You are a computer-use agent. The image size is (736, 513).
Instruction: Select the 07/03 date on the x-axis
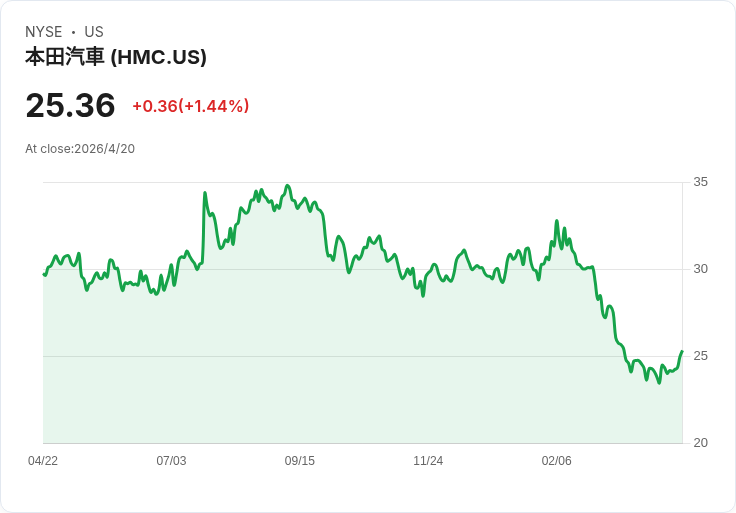pyautogui.click(x=171, y=461)
